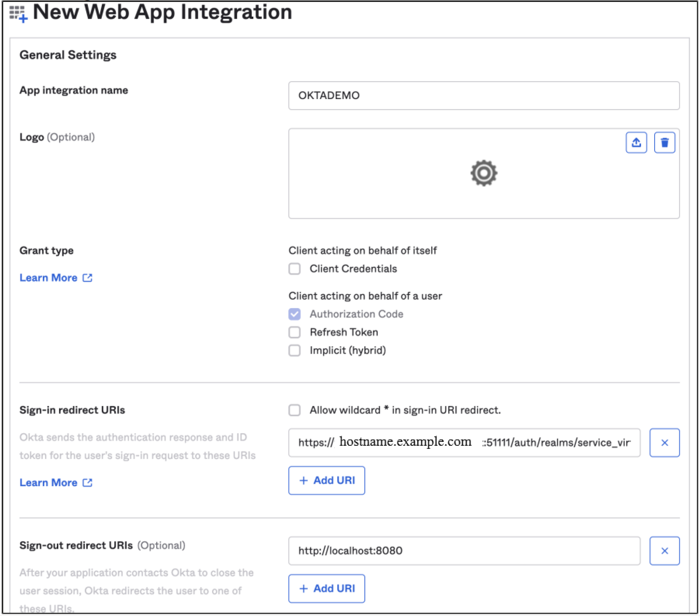Click the app grid icon beside page title
The image size is (700, 616).
tap(18, 14)
